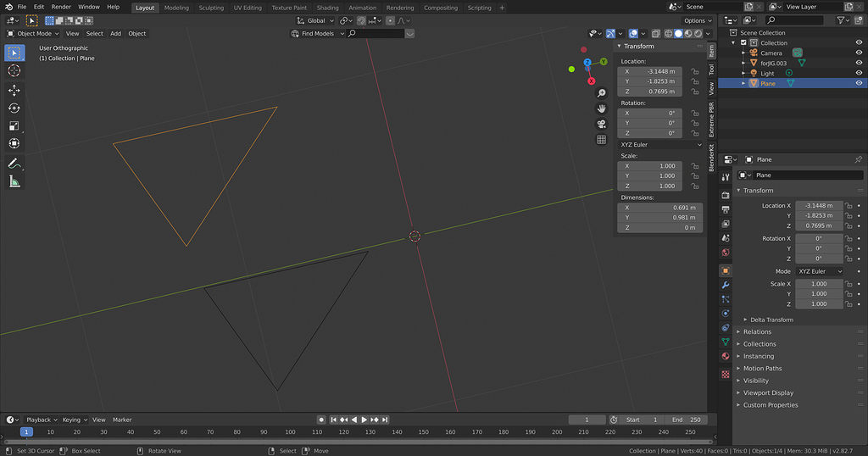Open Marker menu in timeline
Viewport: 868px width, 456px height.
pos(122,420)
